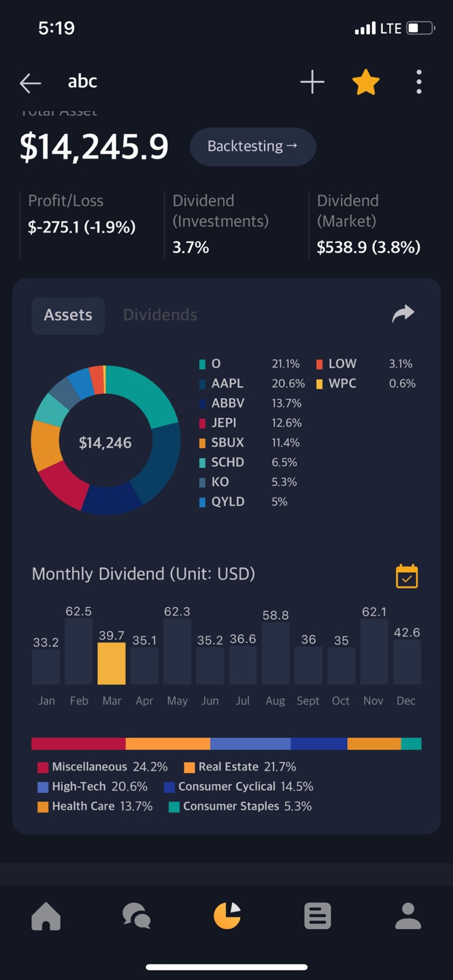Image resolution: width=453 pixels, height=980 pixels.
Task: Tap the SBUX legend color swatch
Action: pyautogui.click(x=202, y=443)
